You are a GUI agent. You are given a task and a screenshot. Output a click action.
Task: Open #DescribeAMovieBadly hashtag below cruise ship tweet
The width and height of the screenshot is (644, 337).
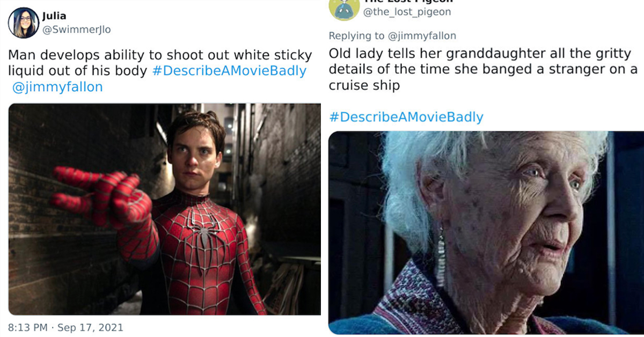click(x=406, y=116)
